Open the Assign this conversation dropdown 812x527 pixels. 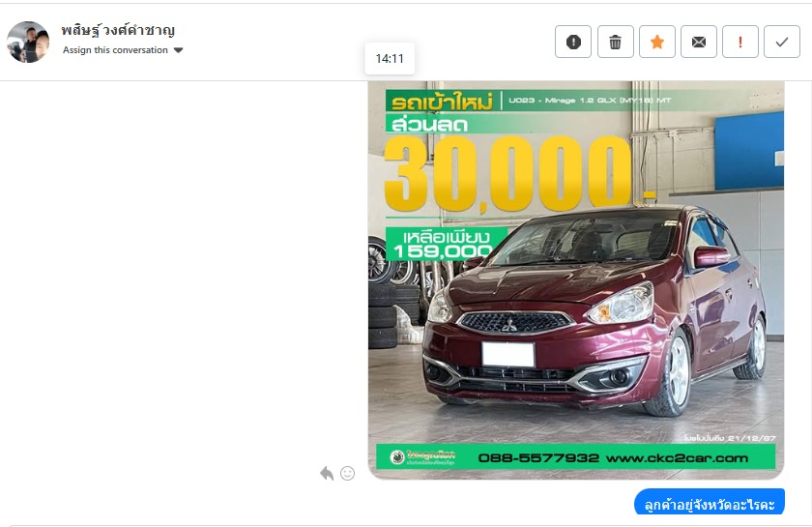point(123,50)
